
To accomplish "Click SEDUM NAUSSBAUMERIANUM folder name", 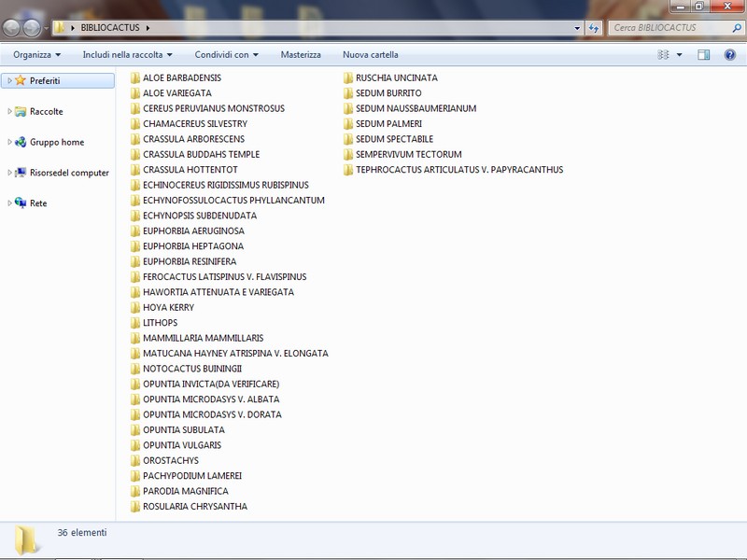I will coord(416,108).
